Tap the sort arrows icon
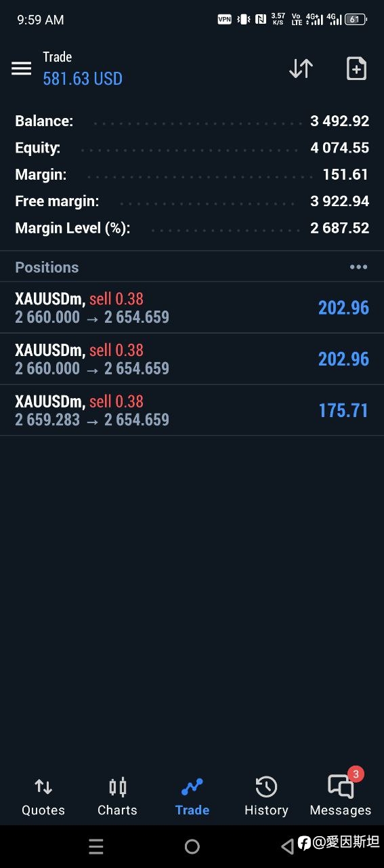 [x=301, y=68]
